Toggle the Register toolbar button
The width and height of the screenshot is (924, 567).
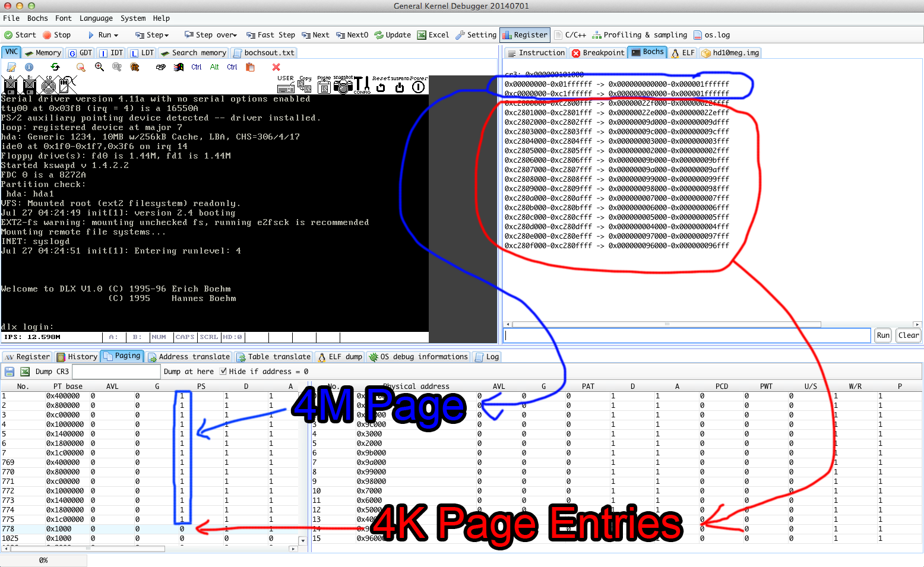pyautogui.click(x=525, y=35)
